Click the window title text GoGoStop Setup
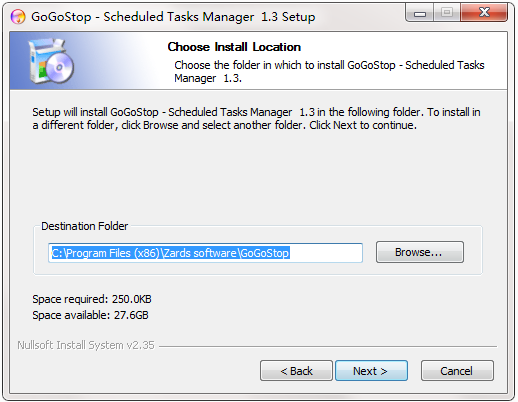Viewport: 518px width, 402px height. [x=173, y=17]
